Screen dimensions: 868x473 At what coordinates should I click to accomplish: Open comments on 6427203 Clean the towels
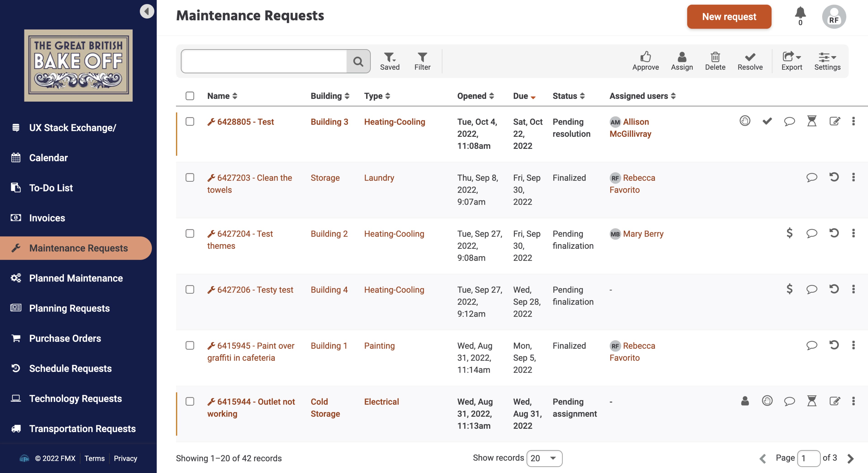pos(811,177)
